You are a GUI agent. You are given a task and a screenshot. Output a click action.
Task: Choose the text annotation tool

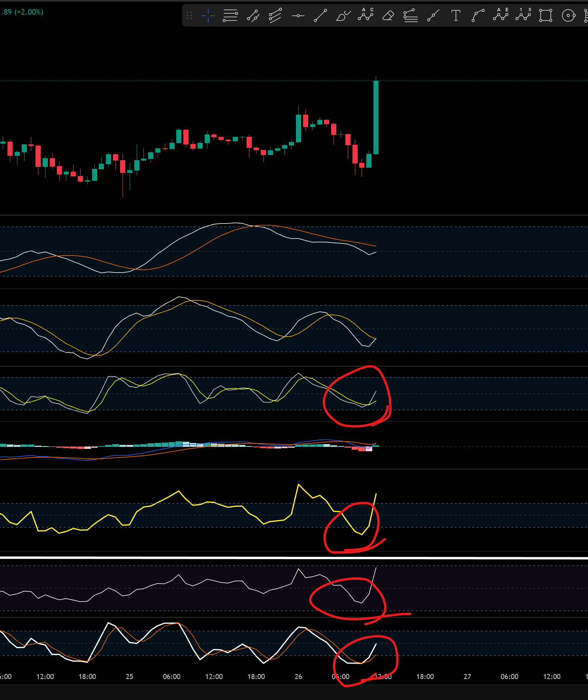click(x=456, y=16)
